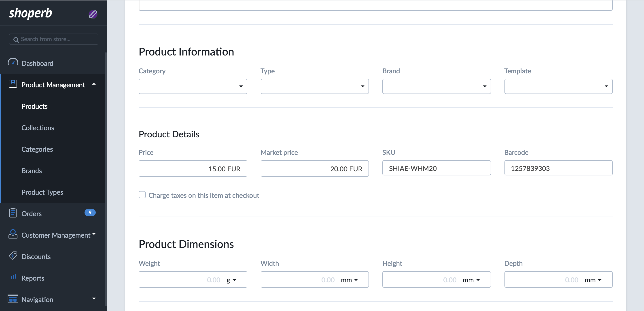Click the Search from store field
644x311 pixels.
[53, 39]
